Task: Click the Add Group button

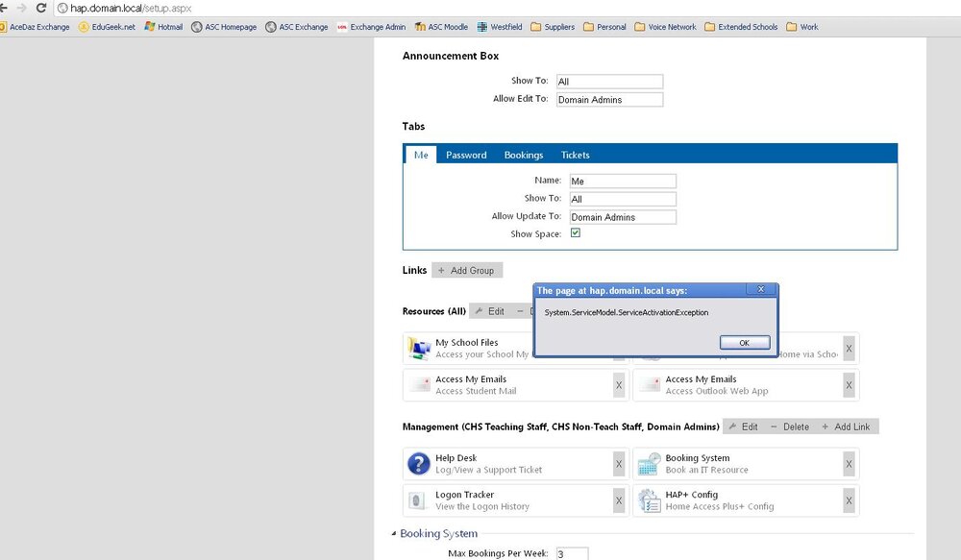Action: coord(467,270)
